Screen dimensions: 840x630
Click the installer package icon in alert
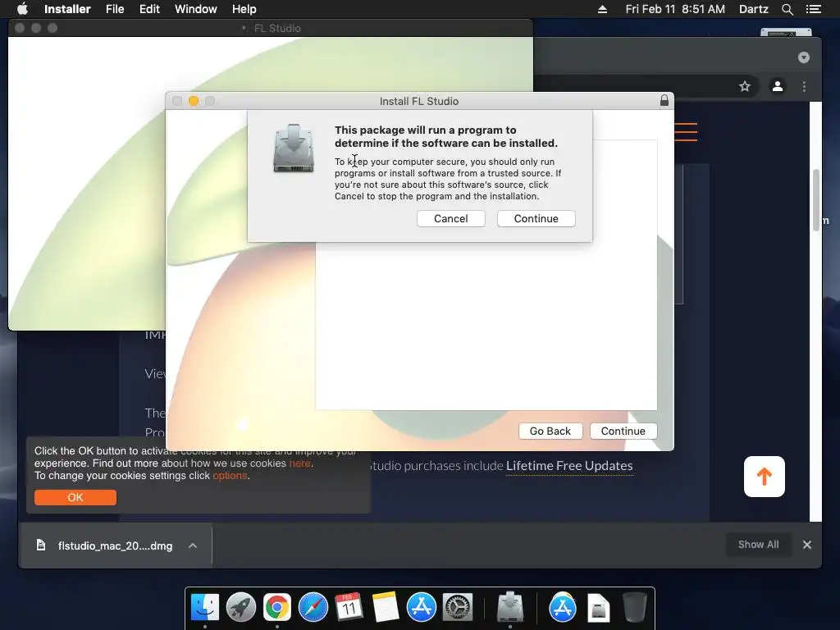click(x=293, y=148)
